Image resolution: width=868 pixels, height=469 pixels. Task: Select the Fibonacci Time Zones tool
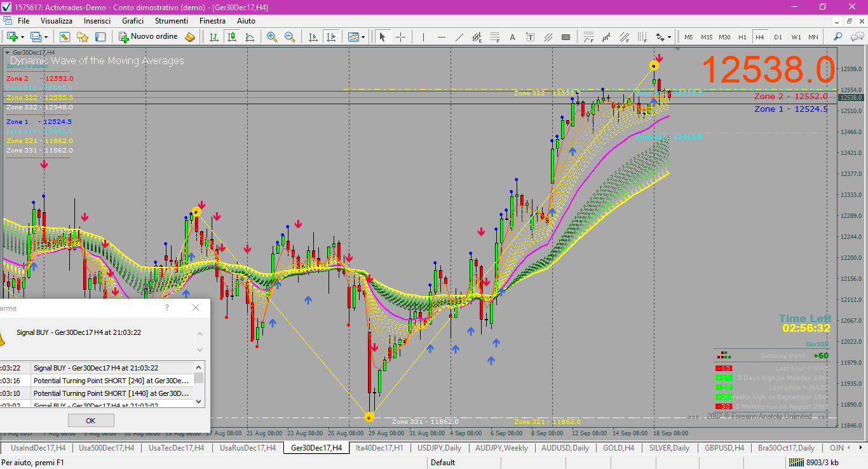point(642,37)
